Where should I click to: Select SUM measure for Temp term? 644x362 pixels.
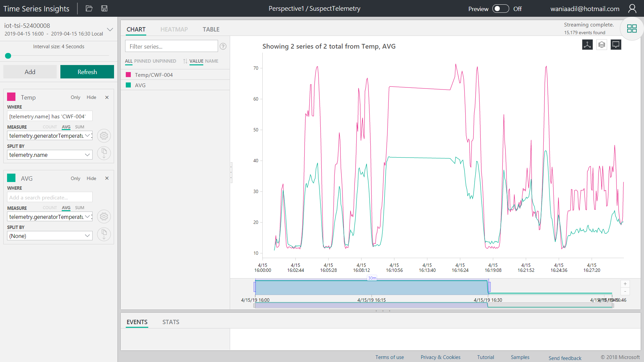[79, 127]
